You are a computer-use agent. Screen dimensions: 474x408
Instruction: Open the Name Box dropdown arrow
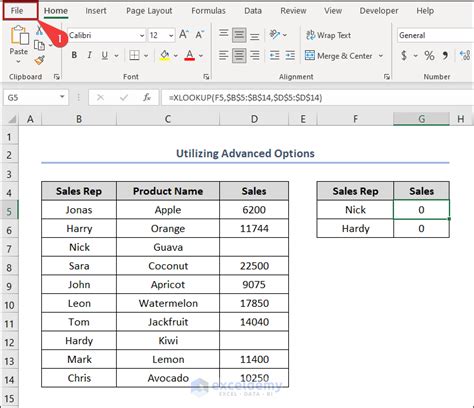[62, 97]
